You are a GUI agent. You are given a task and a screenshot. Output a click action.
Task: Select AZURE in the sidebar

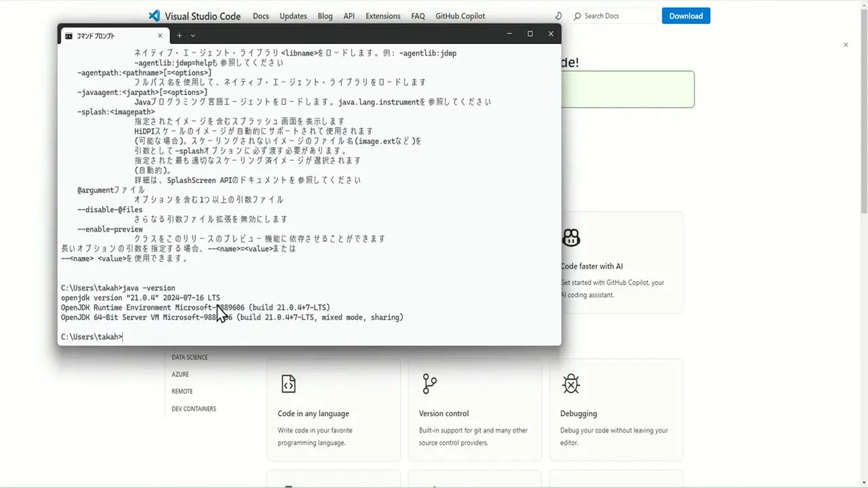pos(180,374)
